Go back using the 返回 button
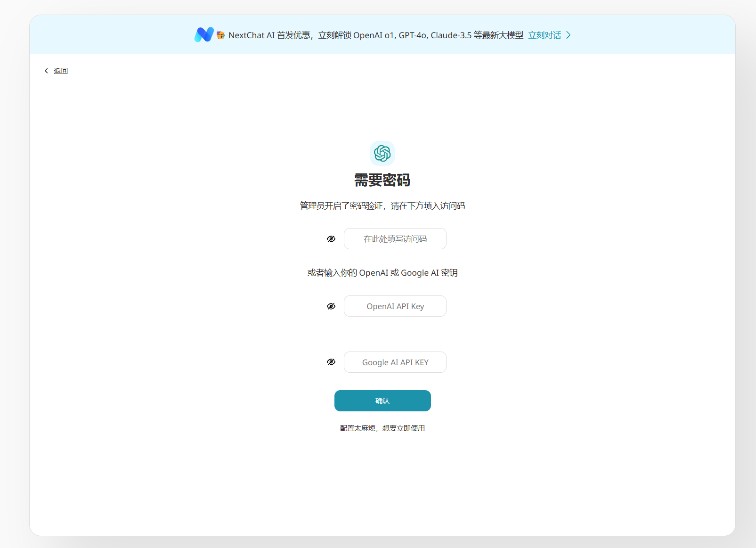Screen dimensions: 756x548 [x=56, y=71]
